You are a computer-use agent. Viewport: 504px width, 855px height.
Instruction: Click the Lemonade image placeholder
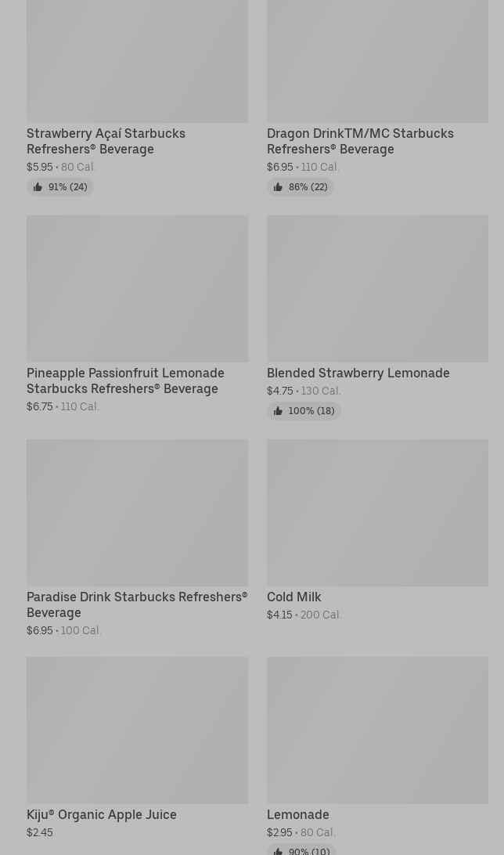[377, 730]
